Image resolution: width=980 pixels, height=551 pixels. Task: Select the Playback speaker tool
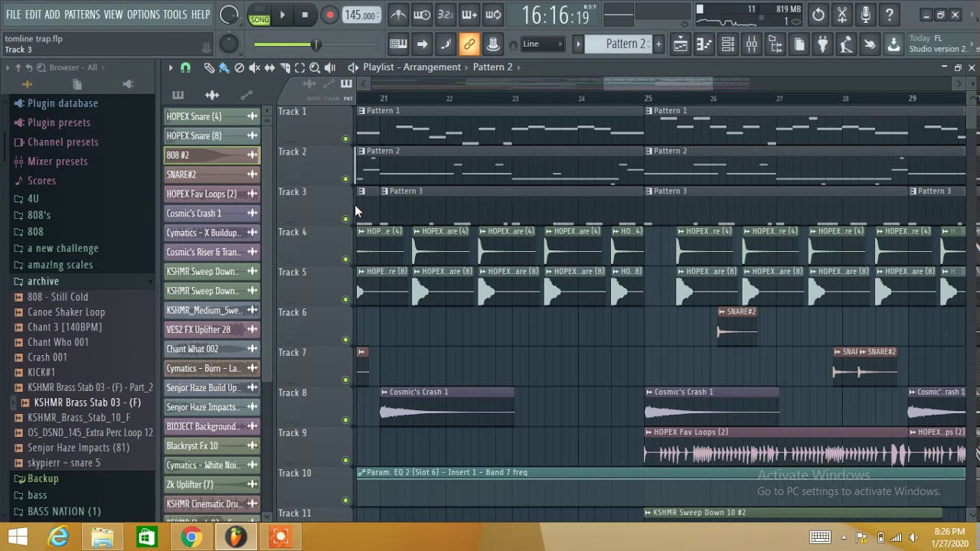[x=330, y=68]
